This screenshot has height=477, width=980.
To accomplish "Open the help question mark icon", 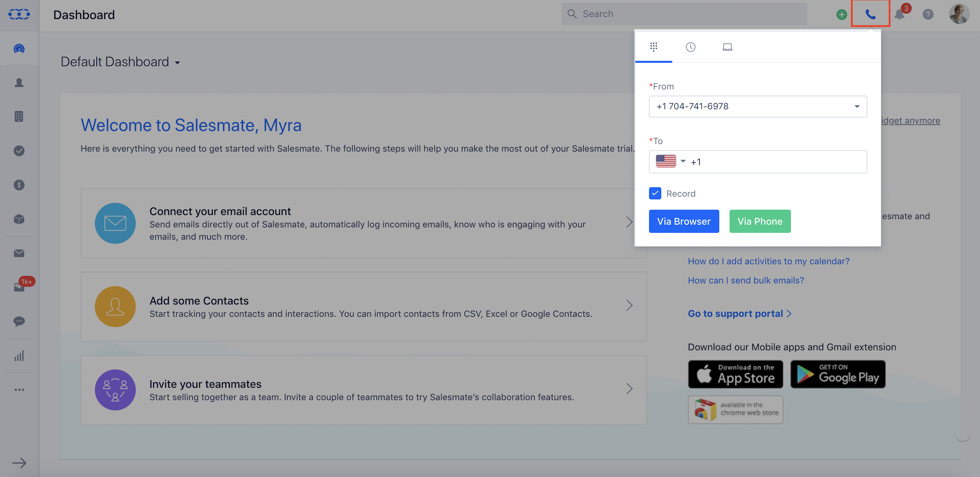I will tap(928, 14).
